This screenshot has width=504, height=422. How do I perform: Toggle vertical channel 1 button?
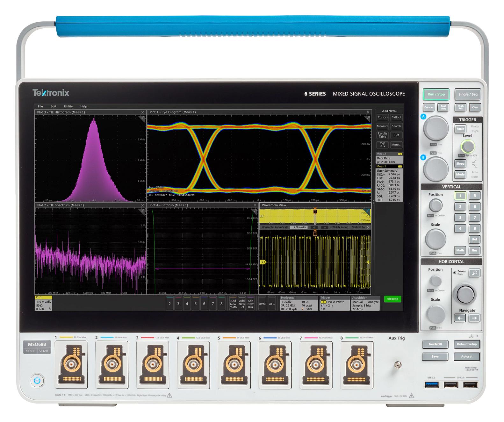[460, 196]
